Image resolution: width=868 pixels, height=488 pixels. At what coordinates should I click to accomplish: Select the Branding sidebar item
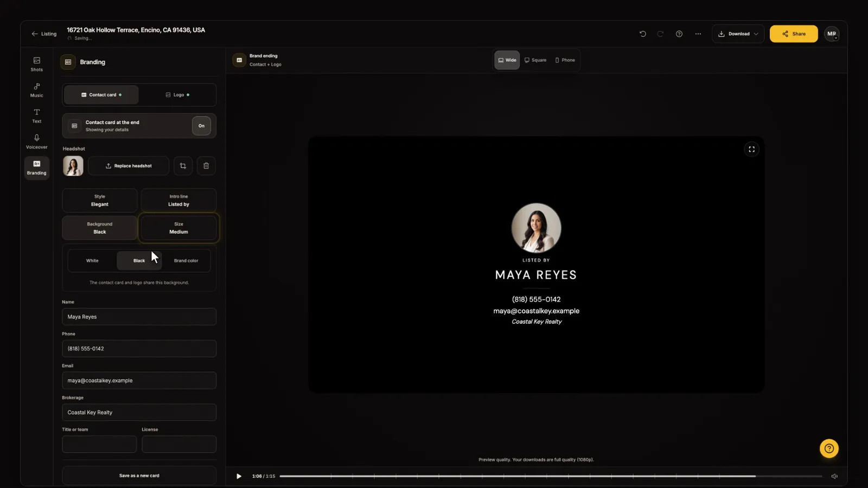[x=36, y=168]
